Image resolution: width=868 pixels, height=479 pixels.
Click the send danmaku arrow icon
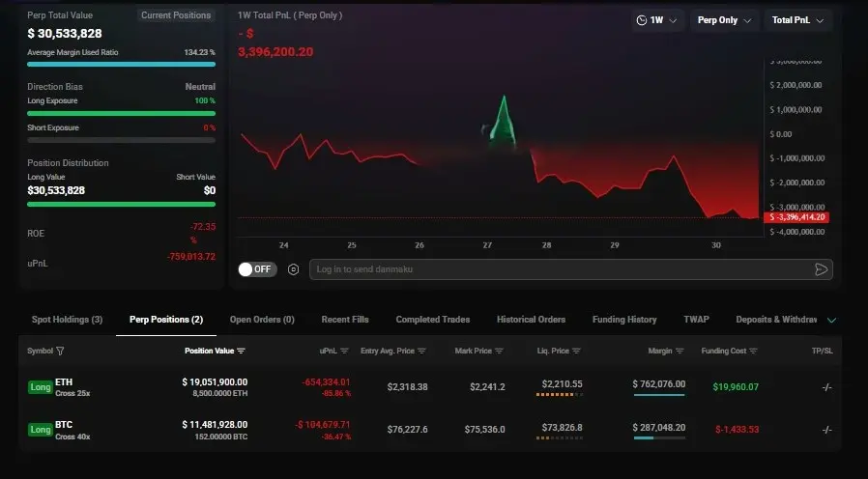tap(822, 269)
